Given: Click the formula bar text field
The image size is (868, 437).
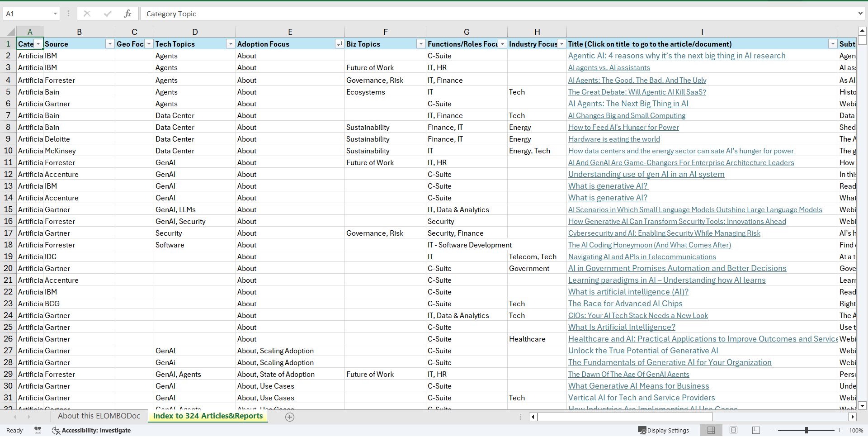Looking at the screenshot, I should point(497,14).
